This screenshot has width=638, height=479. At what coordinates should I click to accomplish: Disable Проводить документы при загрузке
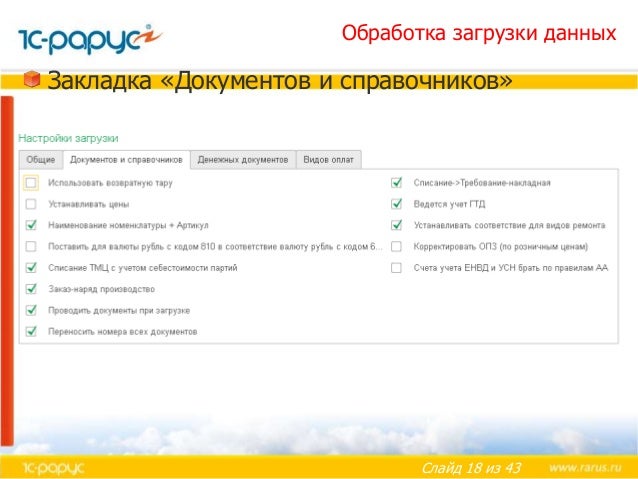[31, 310]
